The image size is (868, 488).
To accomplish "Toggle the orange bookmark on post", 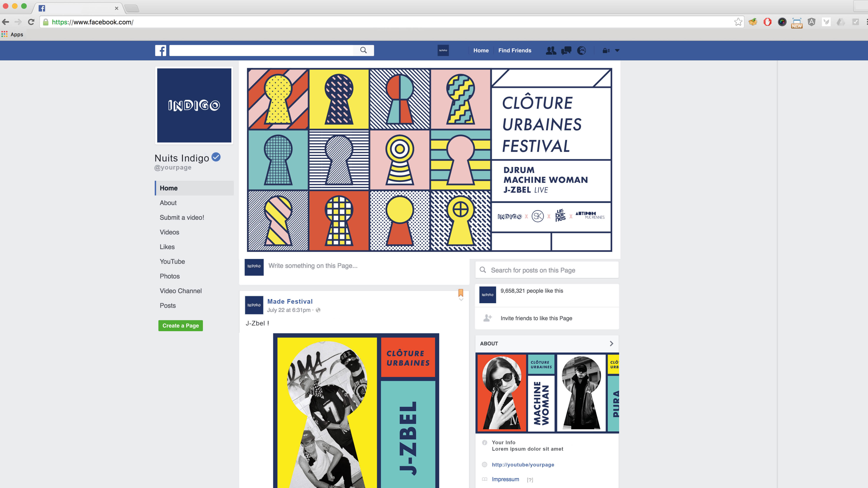I will point(461,292).
